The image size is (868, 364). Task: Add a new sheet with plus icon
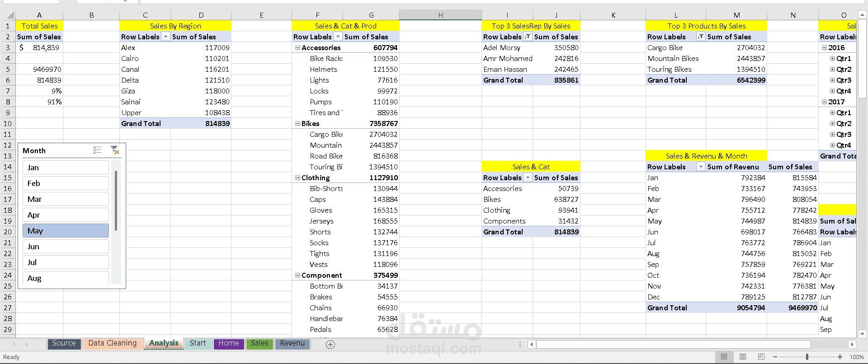(x=330, y=345)
